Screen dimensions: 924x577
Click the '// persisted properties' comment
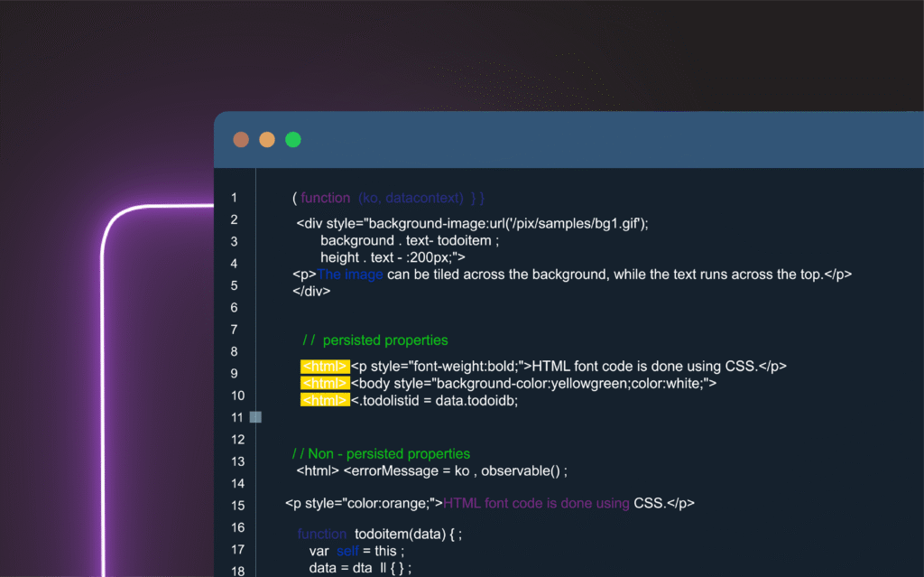pos(374,340)
